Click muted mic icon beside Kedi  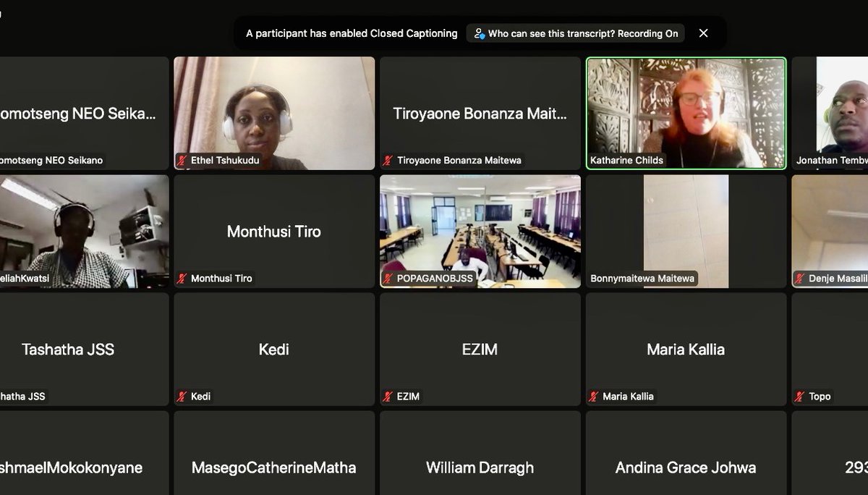point(182,397)
